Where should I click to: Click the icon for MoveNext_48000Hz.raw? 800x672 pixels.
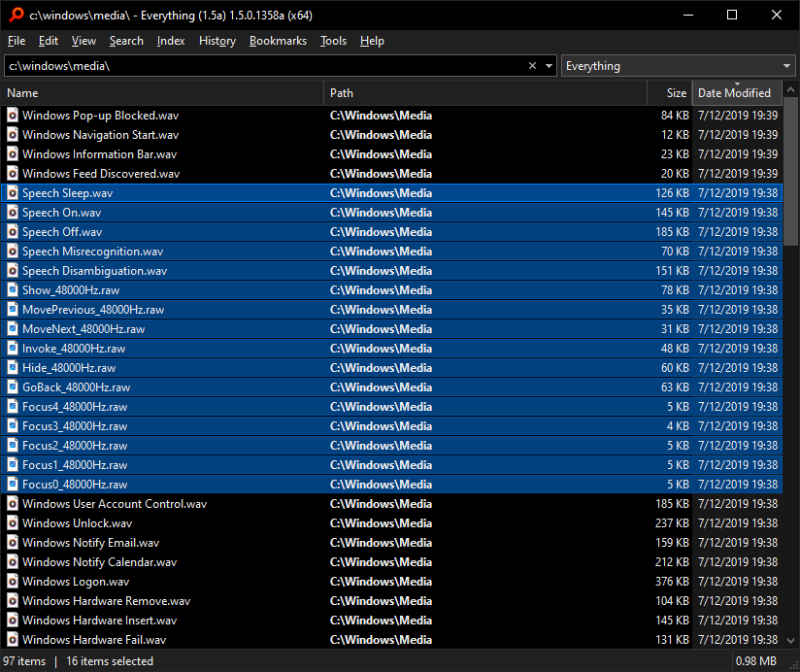[x=13, y=328]
